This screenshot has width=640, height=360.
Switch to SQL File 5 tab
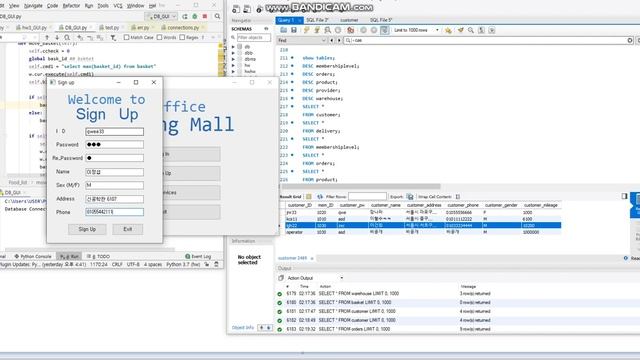tap(381, 20)
